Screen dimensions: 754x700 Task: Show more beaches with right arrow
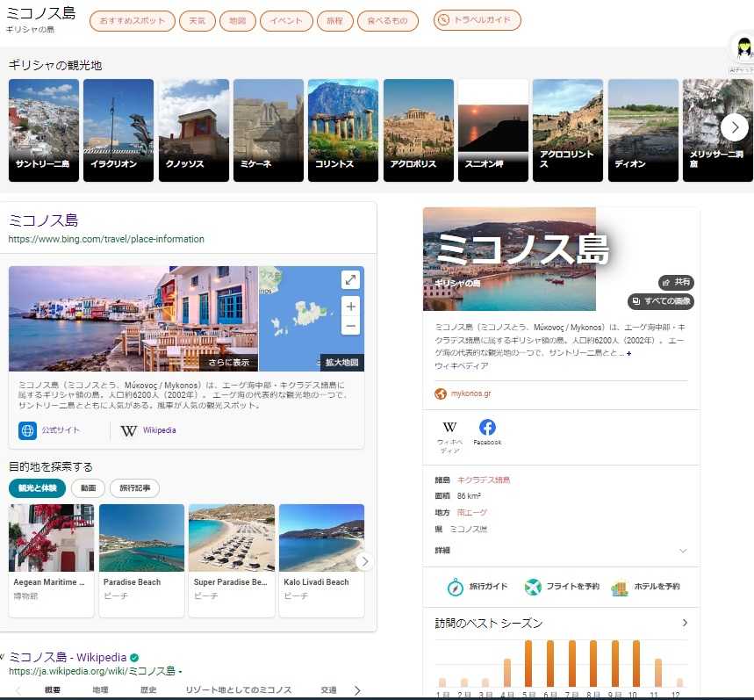click(364, 562)
